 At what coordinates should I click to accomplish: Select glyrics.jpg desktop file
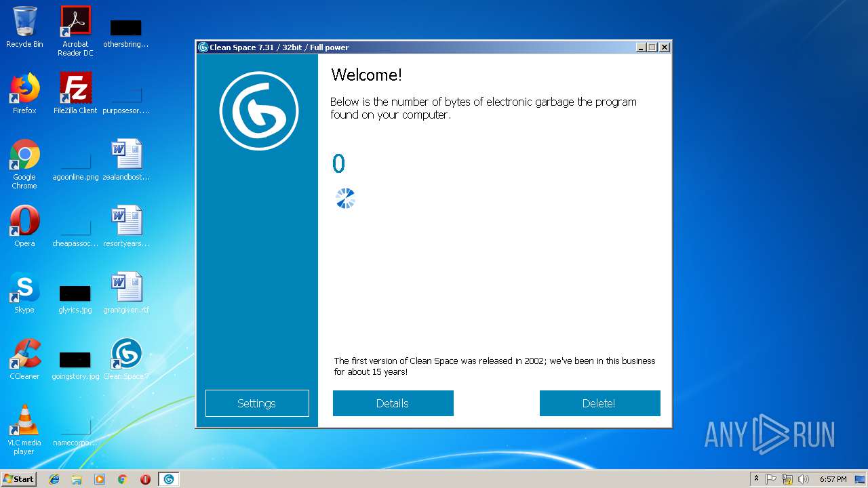pos(75,300)
